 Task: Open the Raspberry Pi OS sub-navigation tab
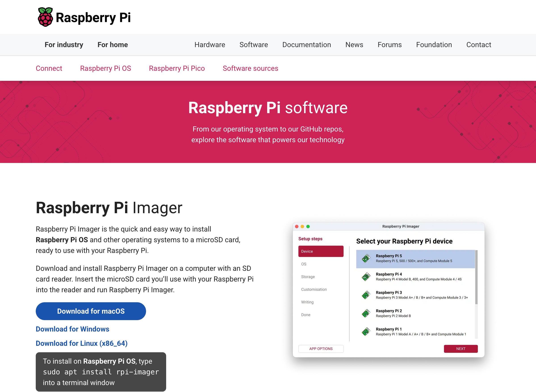(106, 68)
